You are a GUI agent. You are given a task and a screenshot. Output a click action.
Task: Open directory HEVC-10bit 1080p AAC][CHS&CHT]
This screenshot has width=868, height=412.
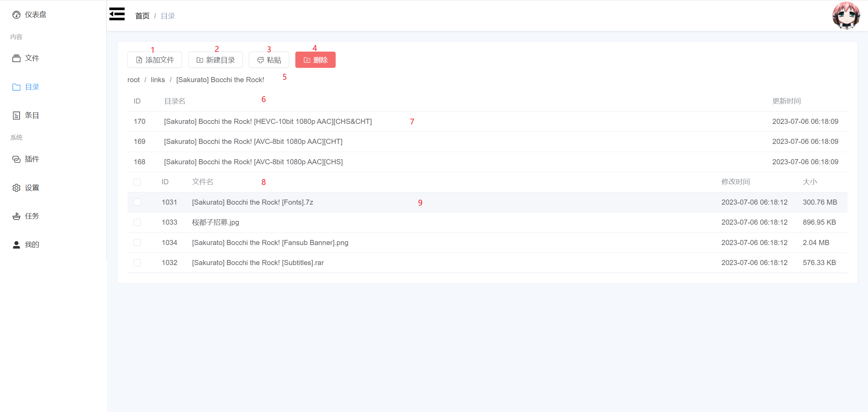click(268, 121)
